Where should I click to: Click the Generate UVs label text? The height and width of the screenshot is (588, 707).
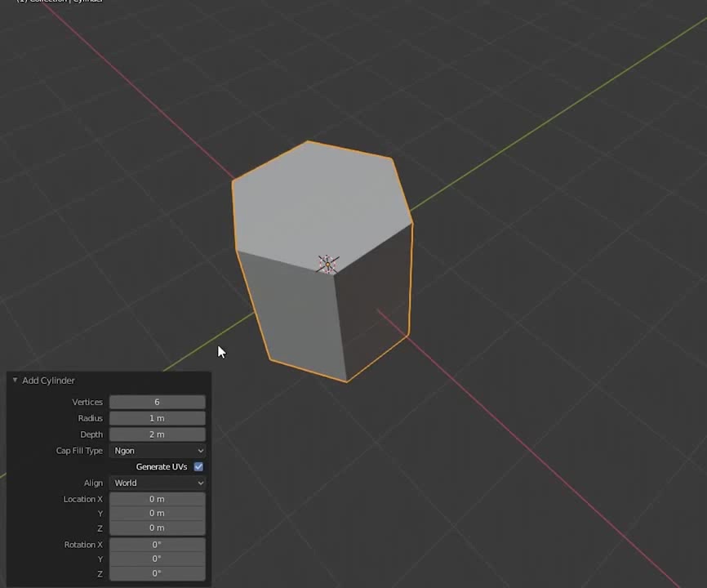pyautogui.click(x=162, y=467)
